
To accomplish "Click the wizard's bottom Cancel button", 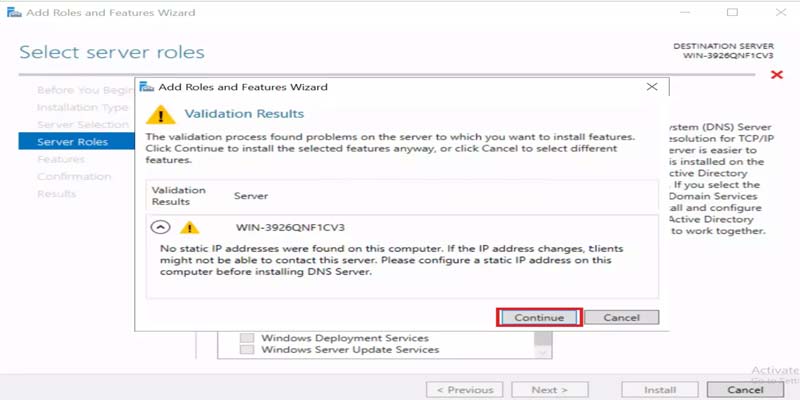I will pyautogui.click(x=745, y=390).
